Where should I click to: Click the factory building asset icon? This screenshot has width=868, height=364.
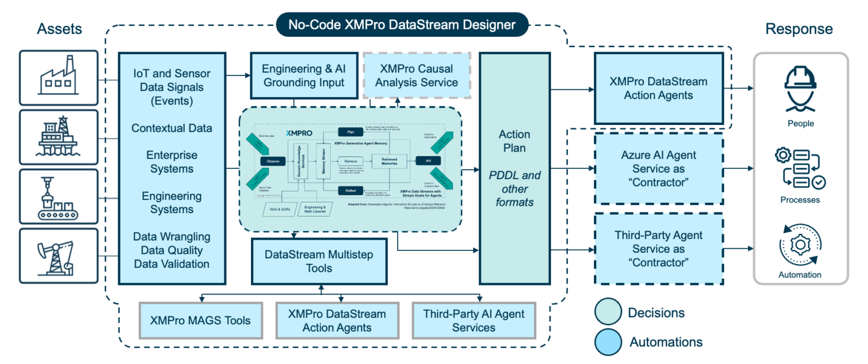click(59, 77)
